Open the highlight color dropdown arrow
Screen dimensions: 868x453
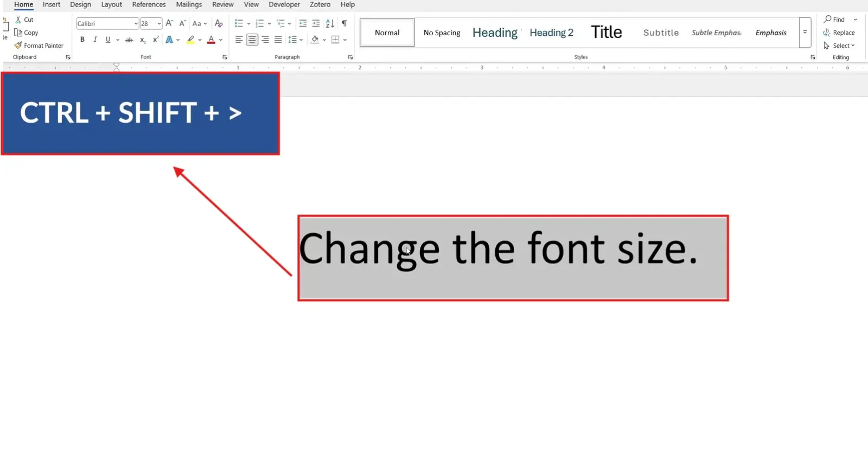200,40
